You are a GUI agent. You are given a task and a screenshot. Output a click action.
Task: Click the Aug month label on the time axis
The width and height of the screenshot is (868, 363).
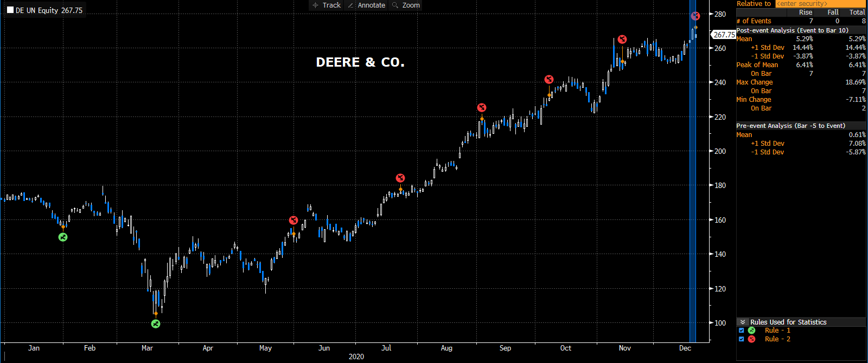tap(446, 348)
